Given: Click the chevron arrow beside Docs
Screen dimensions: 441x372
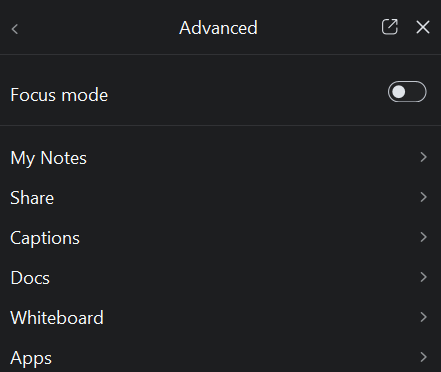Looking at the screenshot, I should (x=423, y=277).
